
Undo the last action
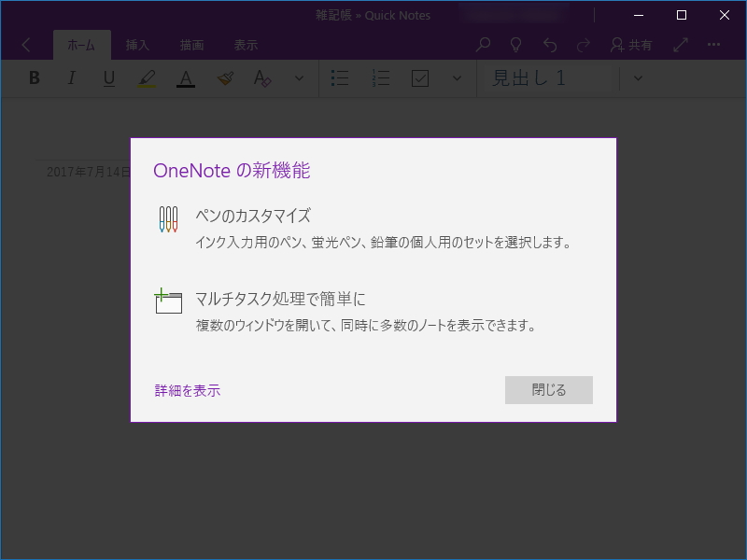pos(550,44)
